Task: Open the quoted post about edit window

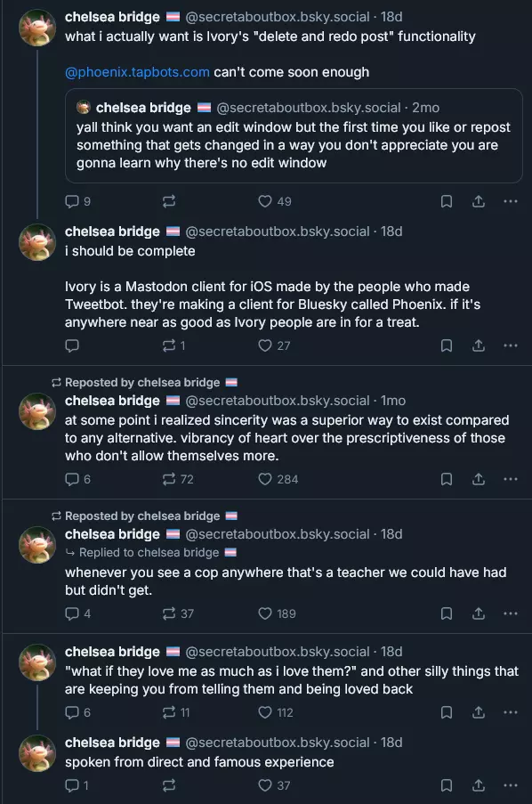Action: 294,135
